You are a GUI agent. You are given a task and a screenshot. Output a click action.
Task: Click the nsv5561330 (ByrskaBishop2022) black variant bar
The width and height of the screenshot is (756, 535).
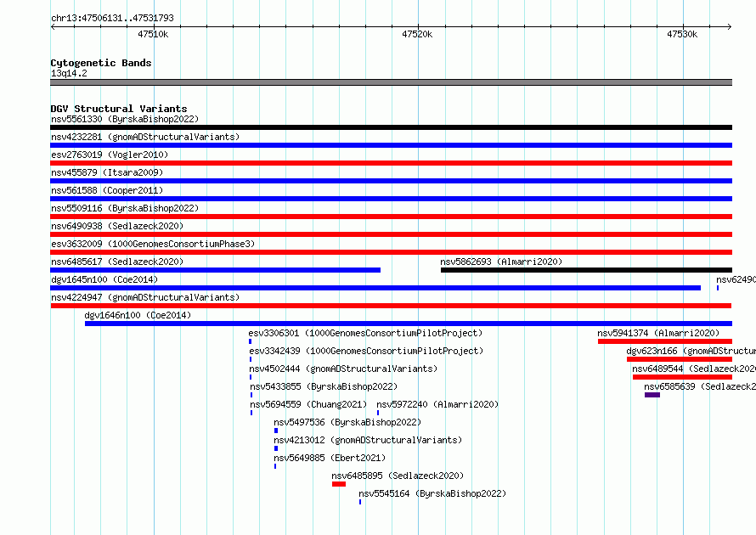pyautogui.click(x=391, y=127)
